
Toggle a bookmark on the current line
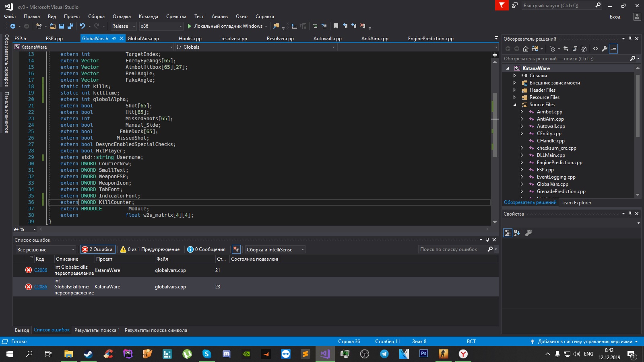[336, 26]
